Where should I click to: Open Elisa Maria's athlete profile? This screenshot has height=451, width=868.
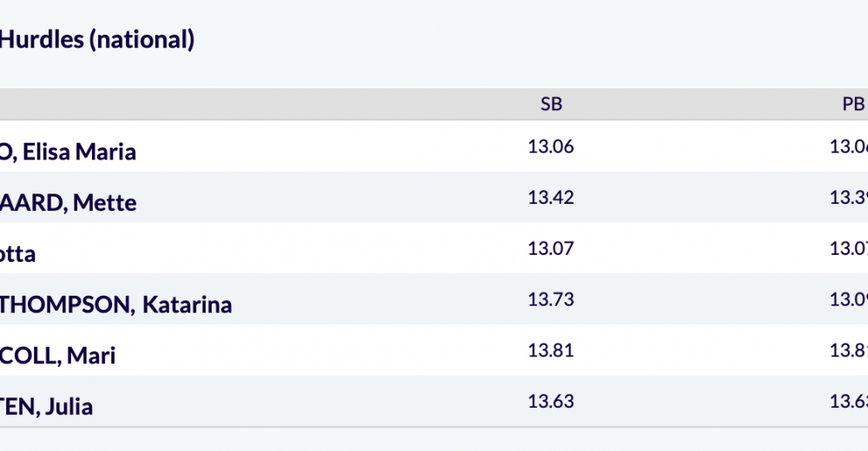point(68,152)
